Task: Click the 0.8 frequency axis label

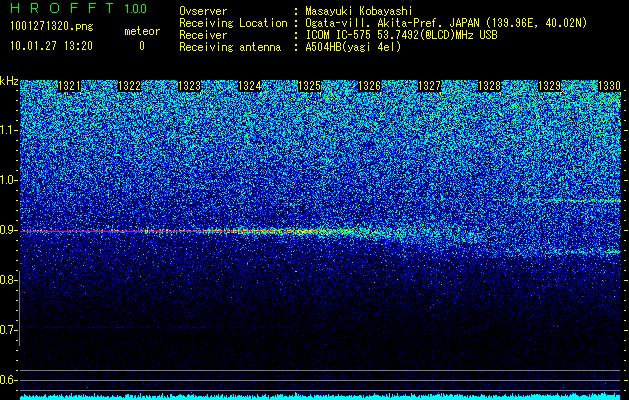Action: tap(9, 280)
